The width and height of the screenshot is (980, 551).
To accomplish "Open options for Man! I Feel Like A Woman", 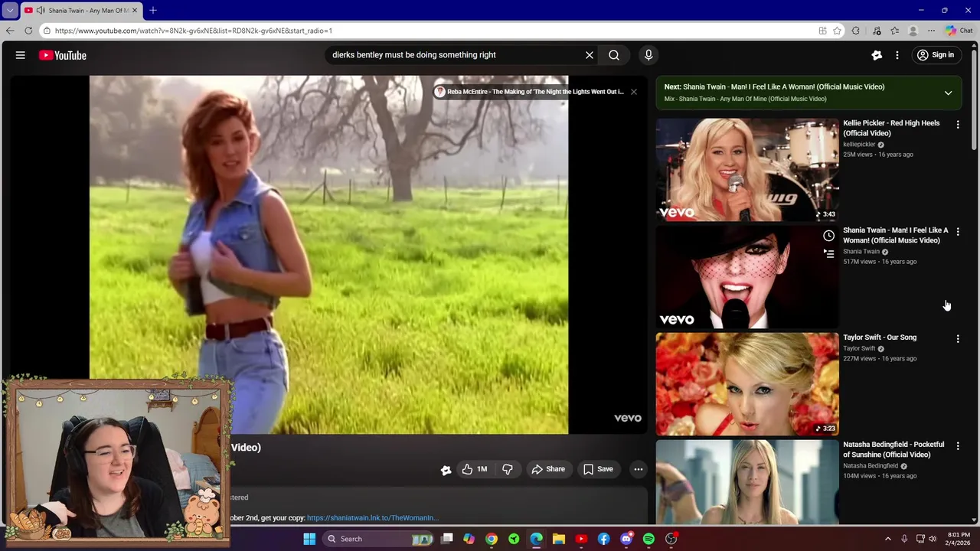I will (x=958, y=231).
